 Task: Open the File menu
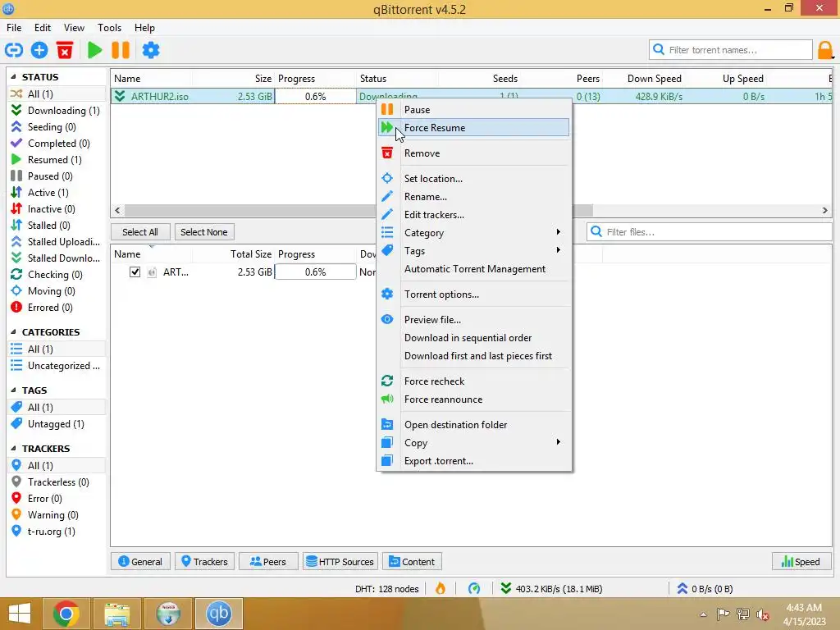pyautogui.click(x=14, y=28)
